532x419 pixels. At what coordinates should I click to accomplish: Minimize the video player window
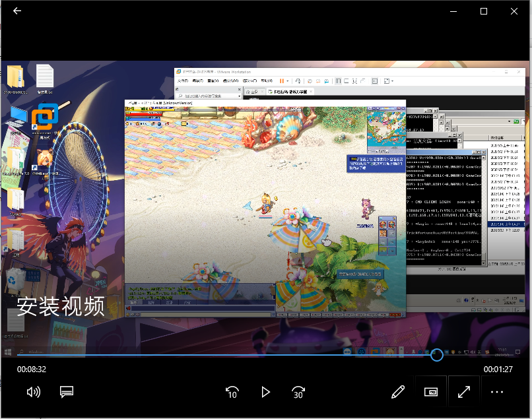coord(453,11)
